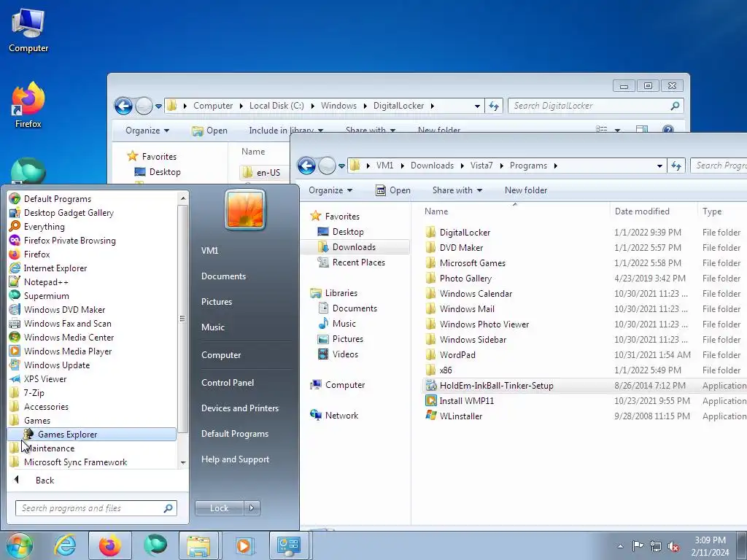Open Action Center flag icon

(638, 546)
